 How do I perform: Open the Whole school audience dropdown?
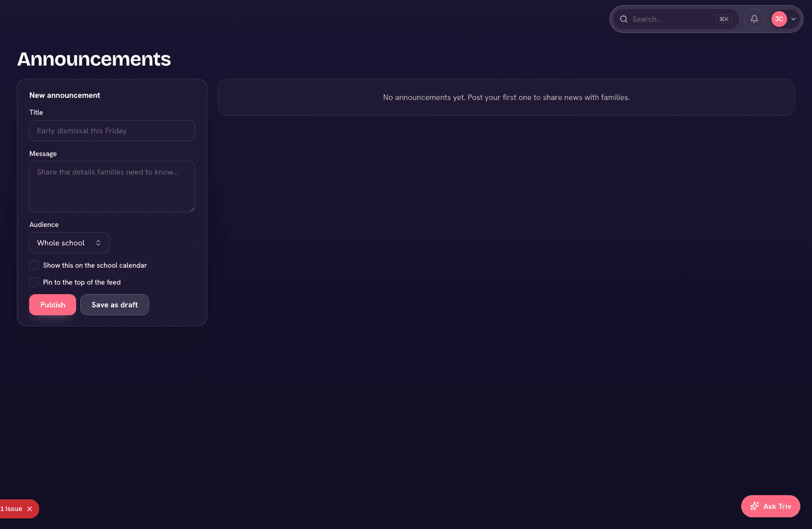tap(69, 243)
